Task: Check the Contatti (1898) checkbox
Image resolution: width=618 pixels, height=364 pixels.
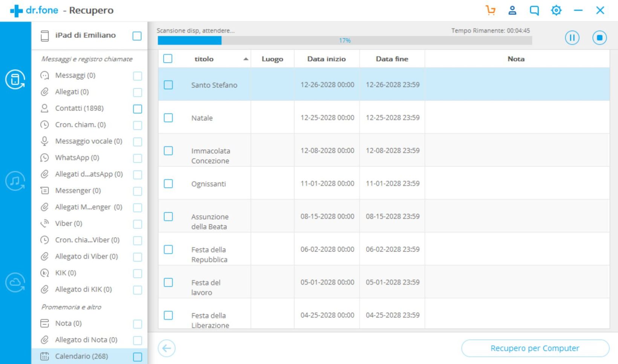Action: point(138,109)
